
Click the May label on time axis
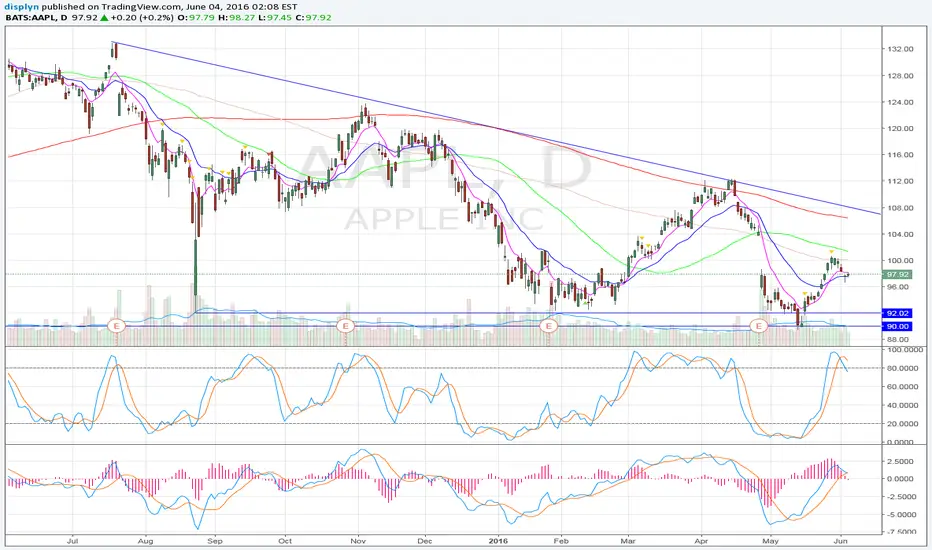770,541
